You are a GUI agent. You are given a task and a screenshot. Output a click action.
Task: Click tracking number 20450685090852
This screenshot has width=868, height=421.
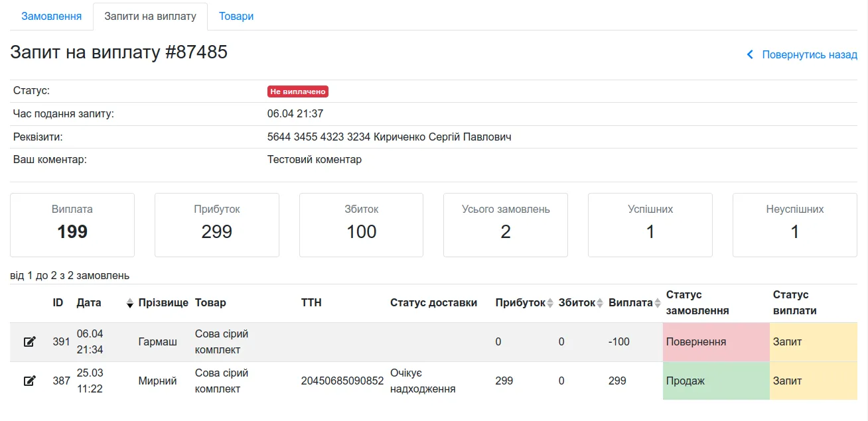tap(342, 381)
